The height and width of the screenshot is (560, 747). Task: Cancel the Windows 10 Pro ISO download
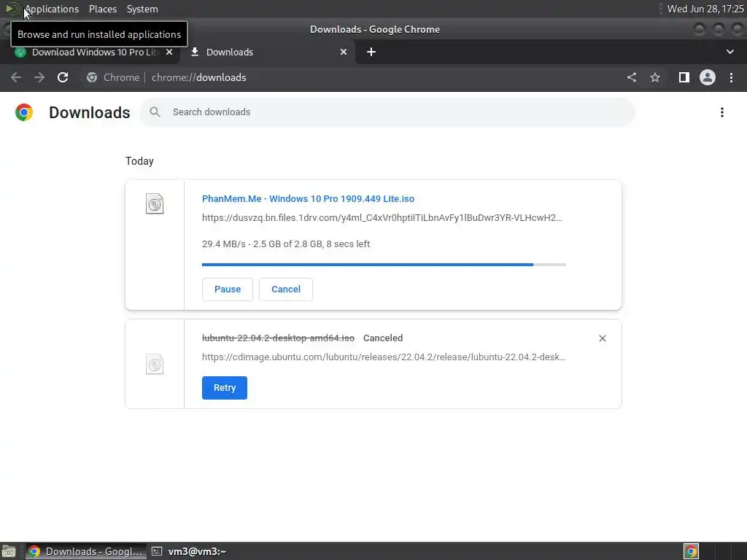(286, 289)
